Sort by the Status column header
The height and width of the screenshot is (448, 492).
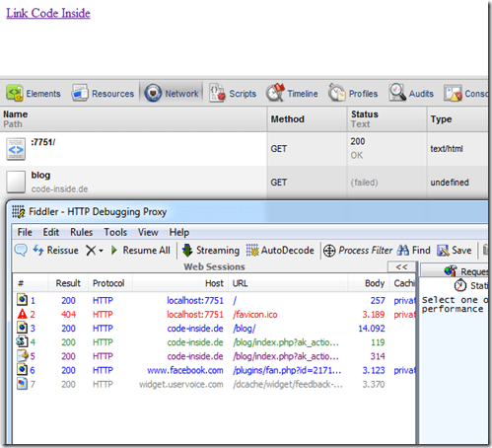(387, 119)
